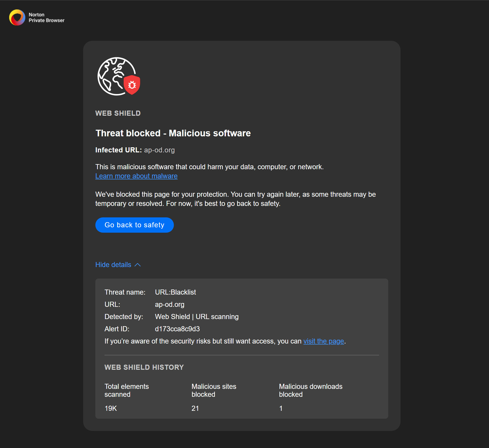Click the Norton Private Browser logo icon
This screenshot has width=489, height=448.
click(x=17, y=18)
